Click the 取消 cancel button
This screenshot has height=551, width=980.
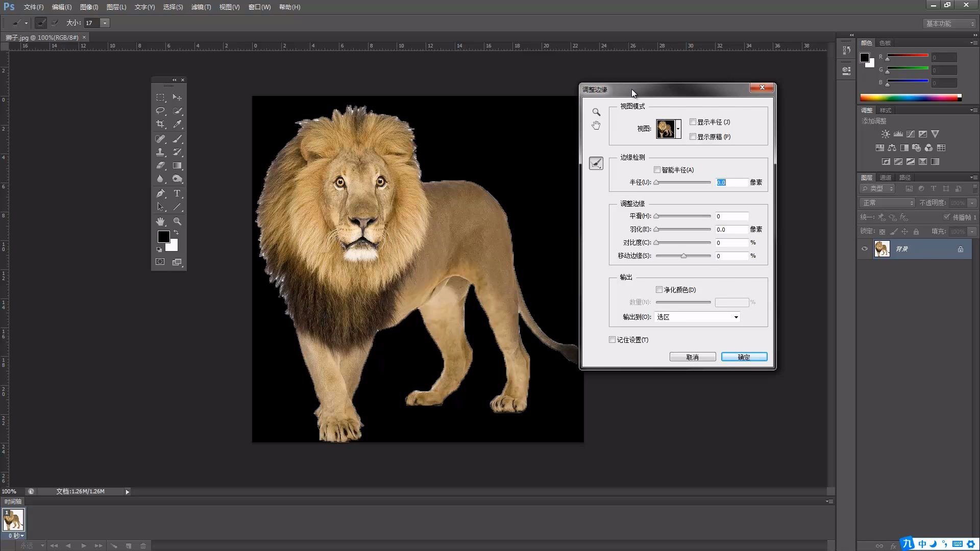click(692, 357)
